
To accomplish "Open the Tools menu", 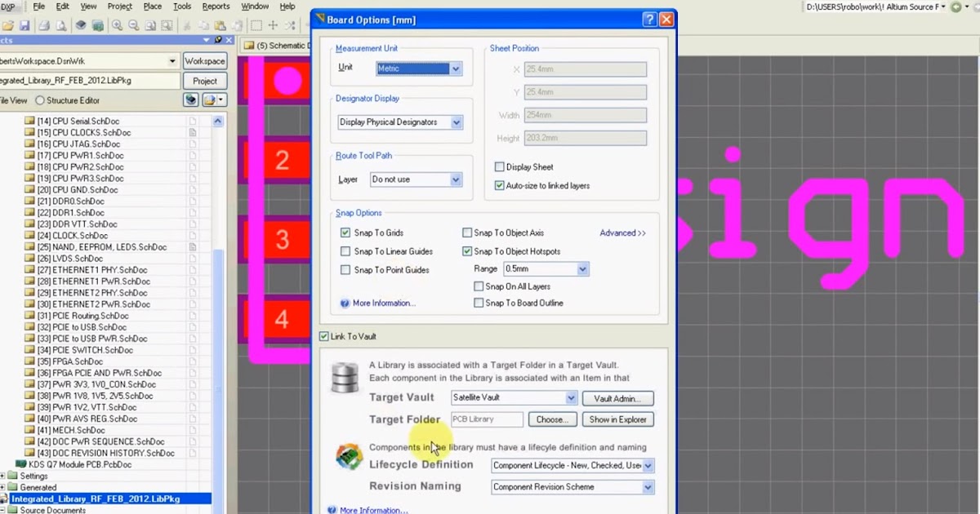I will 182,7.
